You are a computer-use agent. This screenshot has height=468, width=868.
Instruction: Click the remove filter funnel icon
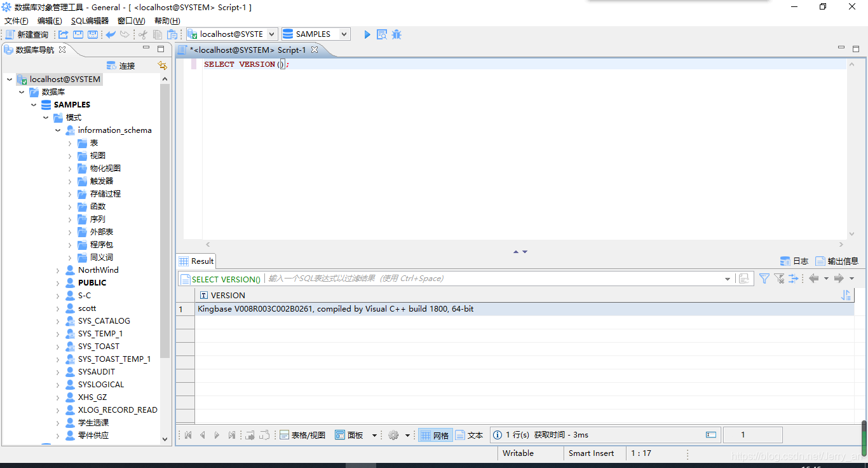tap(779, 279)
